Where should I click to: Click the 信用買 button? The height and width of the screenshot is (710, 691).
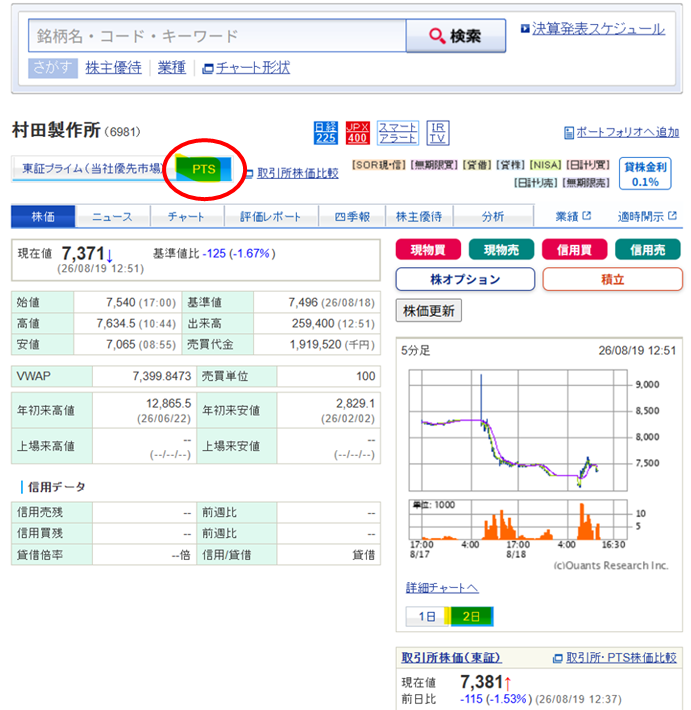pos(574,249)
